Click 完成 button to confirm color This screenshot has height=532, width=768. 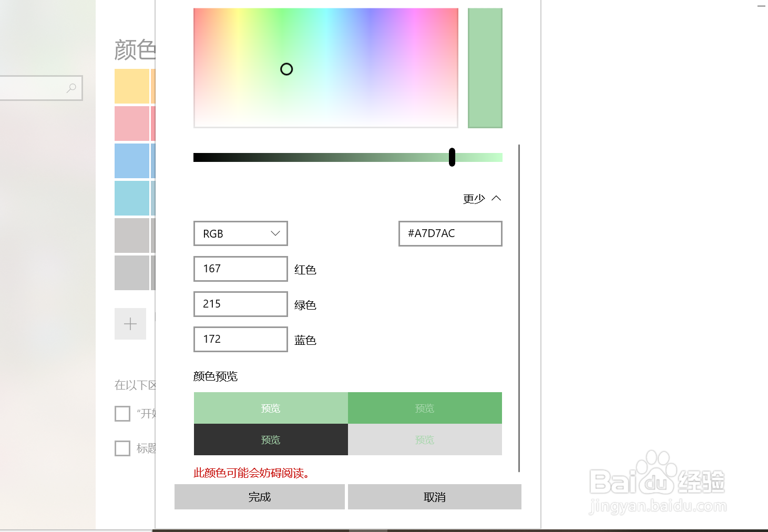259,497
